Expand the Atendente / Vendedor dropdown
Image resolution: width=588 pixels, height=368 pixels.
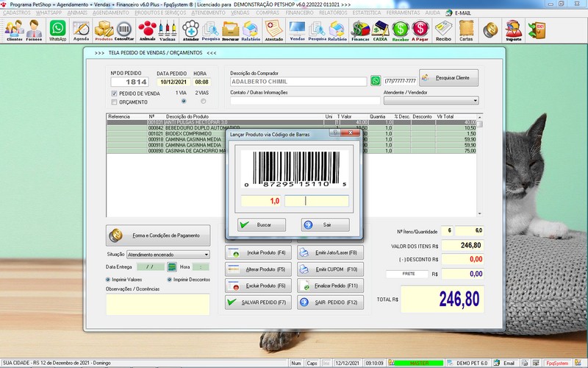pos(476,101)
